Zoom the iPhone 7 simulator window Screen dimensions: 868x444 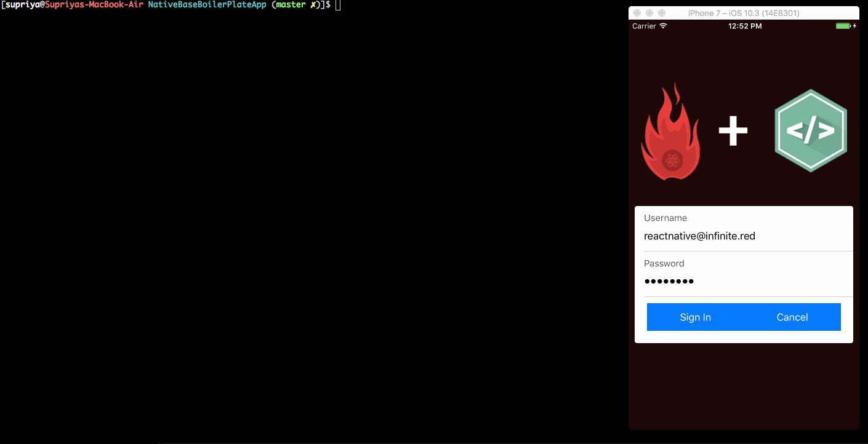point(662,13)
